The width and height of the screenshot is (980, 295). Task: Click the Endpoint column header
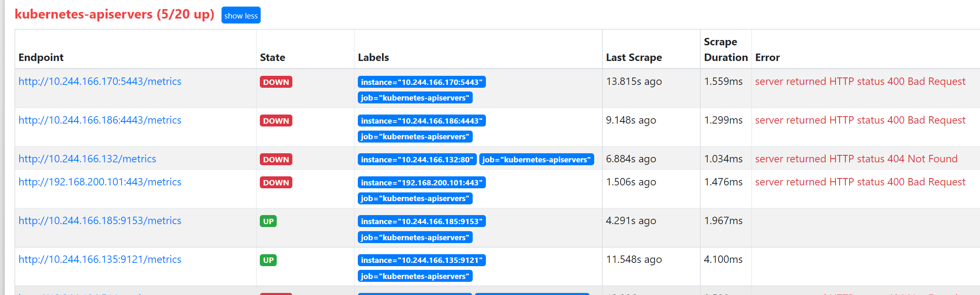tap(41, 57)
